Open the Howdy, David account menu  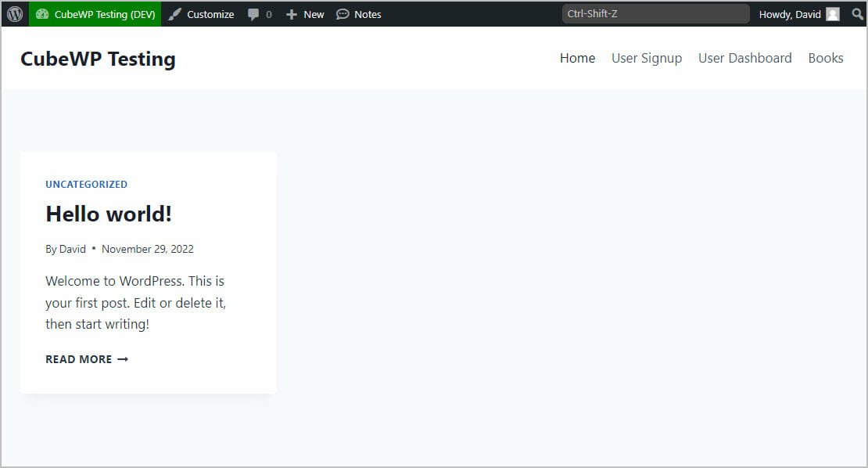[x=792, y=13]
